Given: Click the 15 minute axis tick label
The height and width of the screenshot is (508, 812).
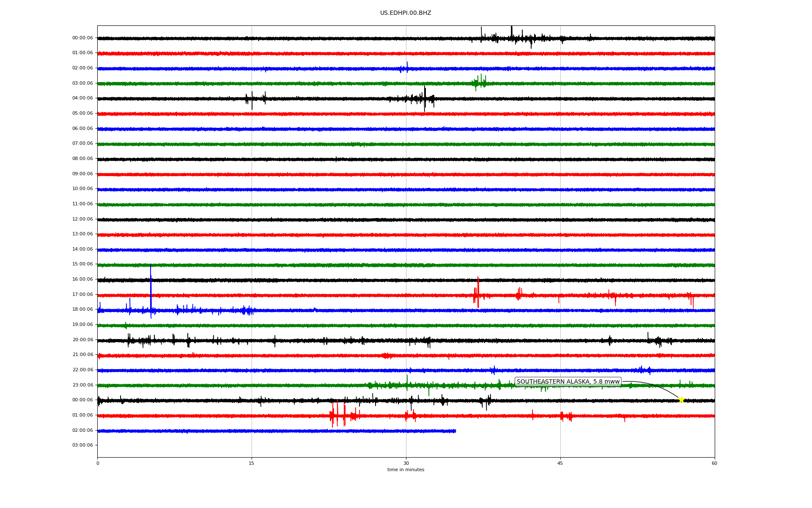Looking at the screenshot, I should pyautogui.click(x=252, y=464).
